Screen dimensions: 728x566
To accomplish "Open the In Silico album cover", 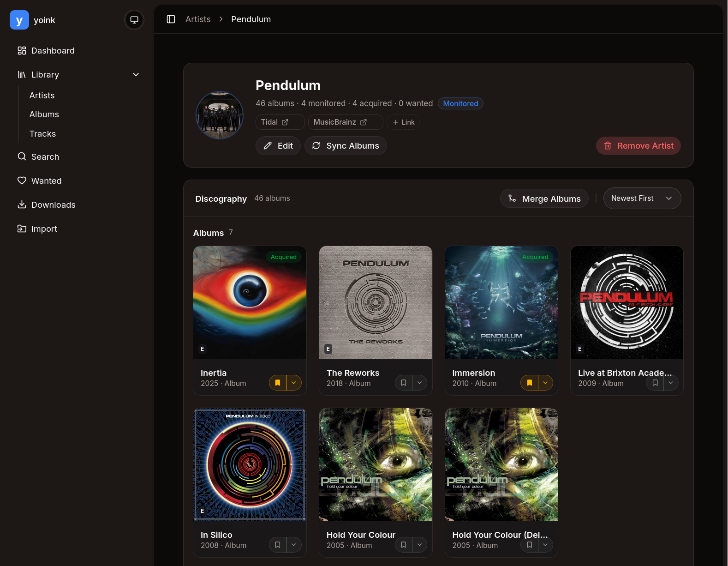I will tap(250, 464).
